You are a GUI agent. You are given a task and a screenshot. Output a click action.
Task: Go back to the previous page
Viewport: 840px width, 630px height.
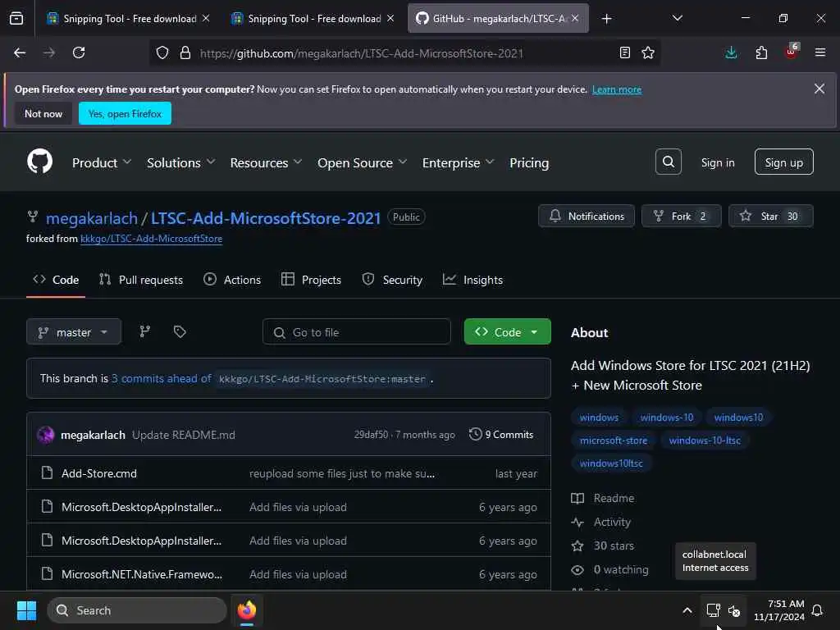(x=20, y=52)
